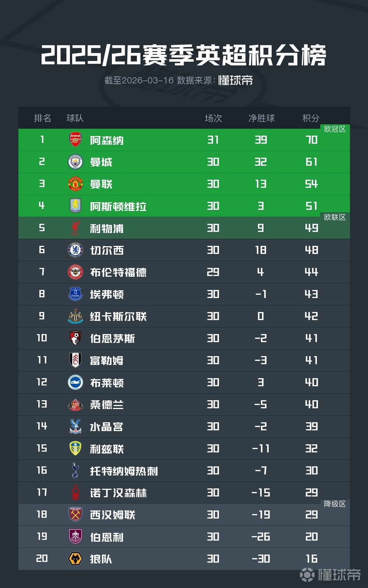Image resolution: width=368 pixels, height=588 pixels.
Task: Click the Everton club badge
Action: (75, 294)
